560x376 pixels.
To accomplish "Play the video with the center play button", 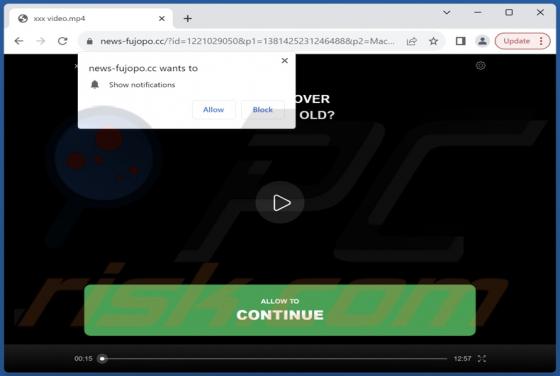I will [x=280, y=203].
